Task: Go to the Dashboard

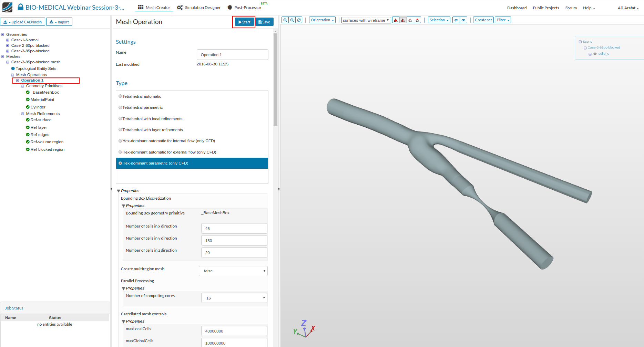Action: (x=517, y=8)
